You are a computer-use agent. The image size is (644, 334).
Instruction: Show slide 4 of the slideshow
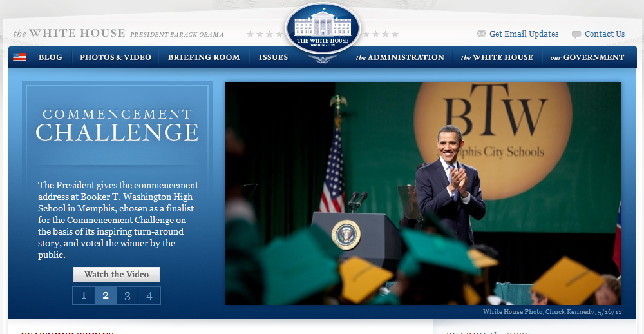149,296
